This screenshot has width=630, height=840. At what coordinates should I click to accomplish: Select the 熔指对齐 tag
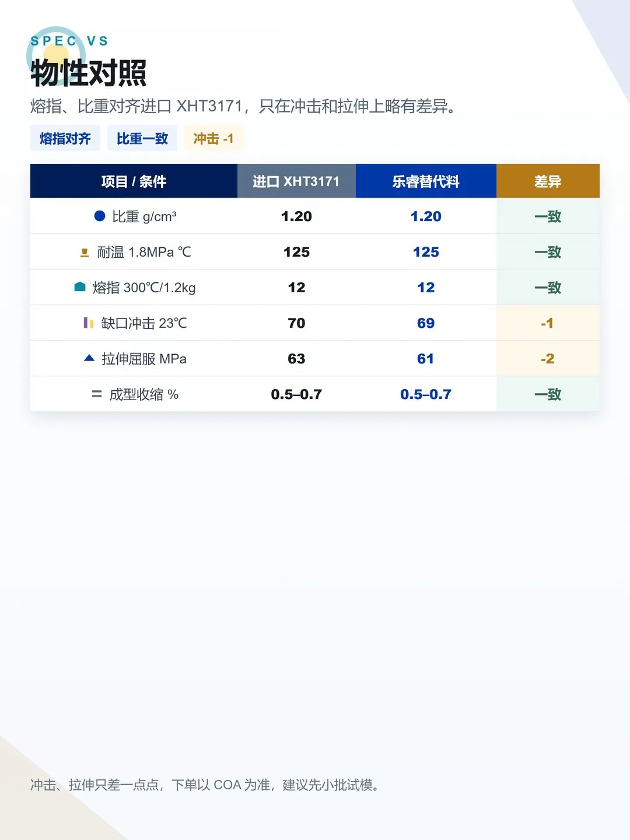tap(65, 138)
